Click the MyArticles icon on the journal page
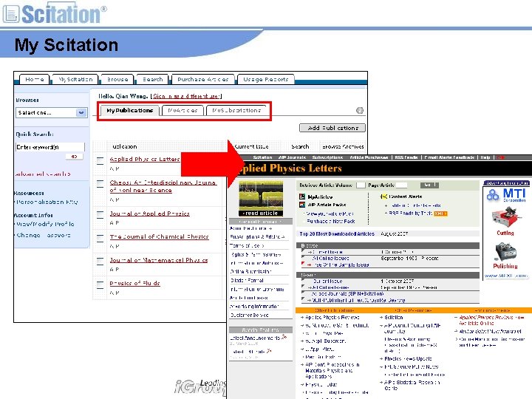This screenshot has width=532, height=399. (302, 197)
